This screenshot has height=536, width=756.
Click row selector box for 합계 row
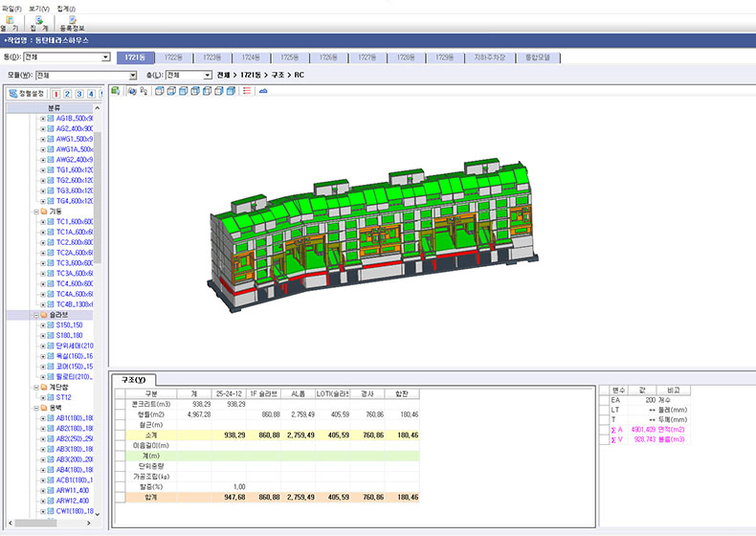point(121,497)
